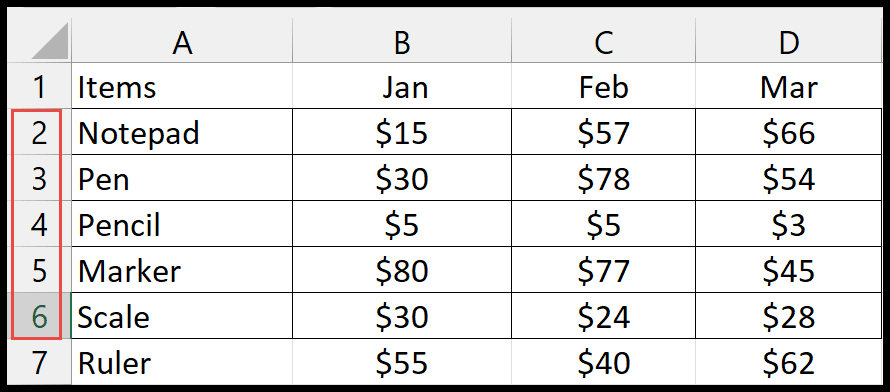This screenshot has height=392, width=890.
Task: Select column D header
Action: click(789, 41)
